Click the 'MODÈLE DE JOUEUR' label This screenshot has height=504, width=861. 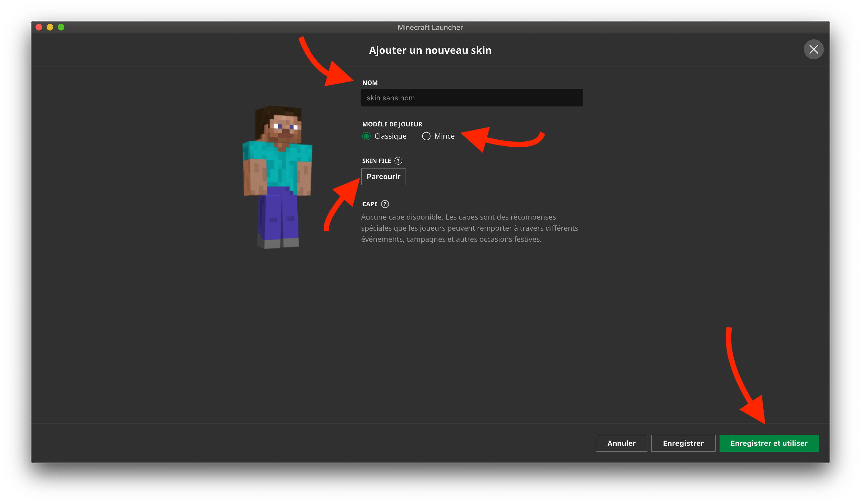(x=392, y=124)
